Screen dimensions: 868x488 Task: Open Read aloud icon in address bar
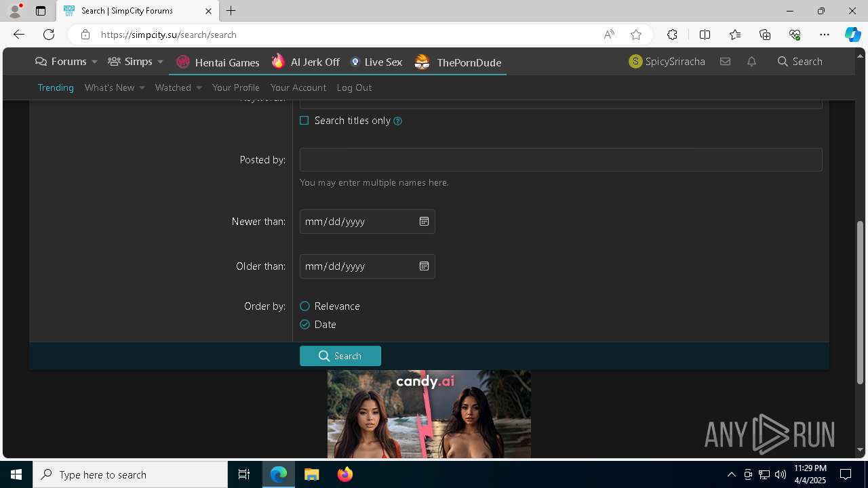(x=609, y=35)
